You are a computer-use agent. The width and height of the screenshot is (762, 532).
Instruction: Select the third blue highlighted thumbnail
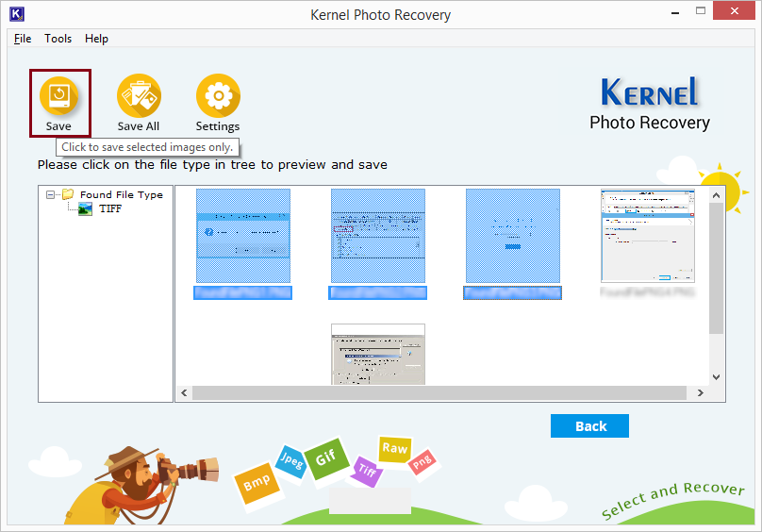[513, 236]
